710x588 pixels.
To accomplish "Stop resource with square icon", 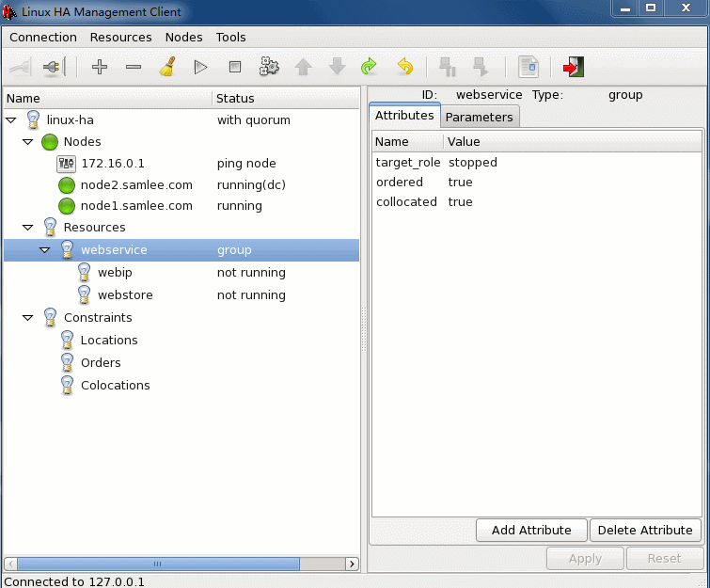I will [x=235, y=67].
